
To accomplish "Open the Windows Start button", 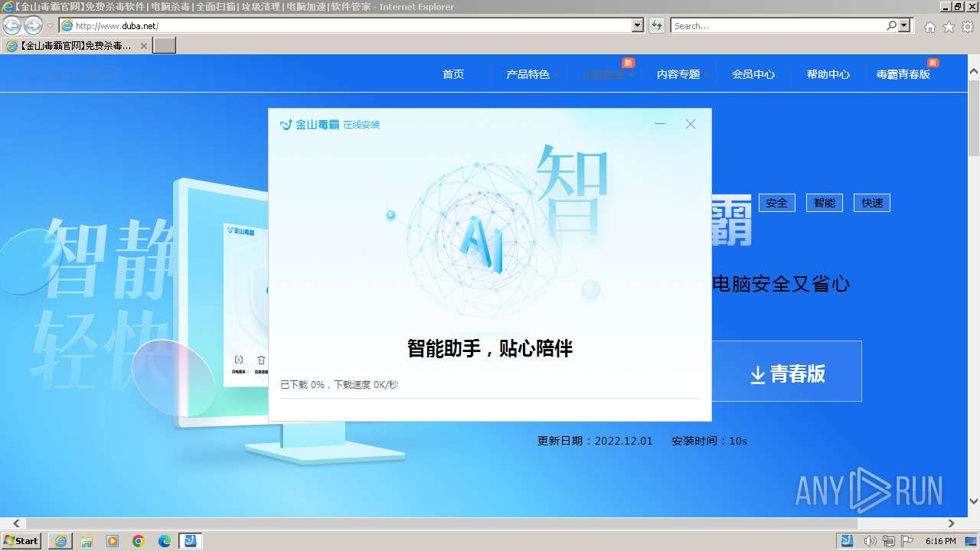I will [x=21, y=540].
